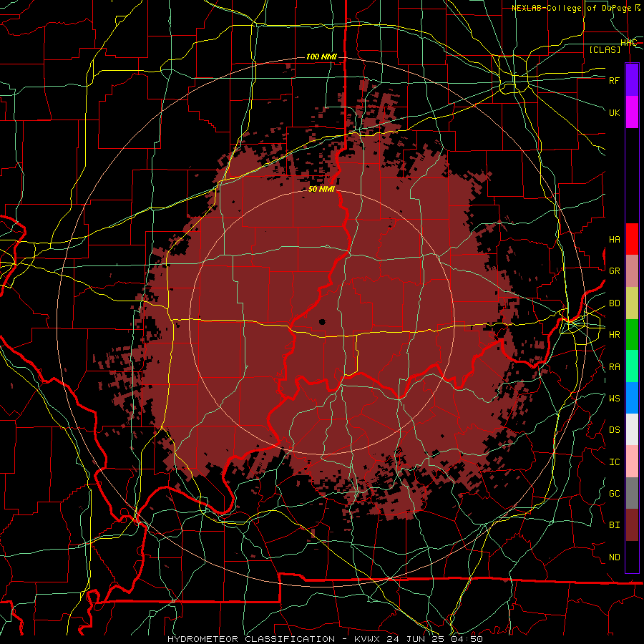Click the ND black legend swatch
This screenshot has height=644, width=644.
pyautogui.click(x=632, y=557)
